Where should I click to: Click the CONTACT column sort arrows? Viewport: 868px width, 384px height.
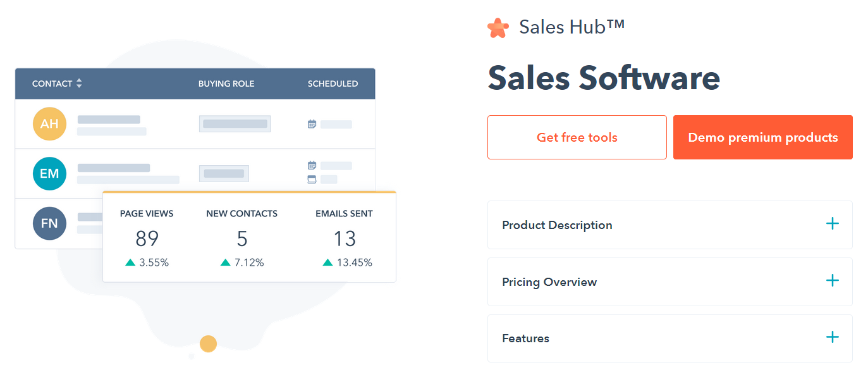(79, 84)
